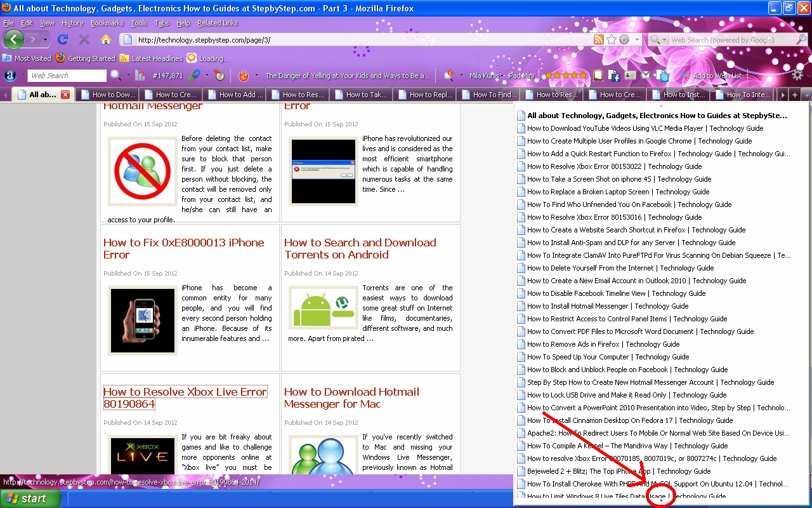Screen dimensions: 812x508
Task: Open 'How to Search and Download Torrents on Android' article
Action: point(360,248)
